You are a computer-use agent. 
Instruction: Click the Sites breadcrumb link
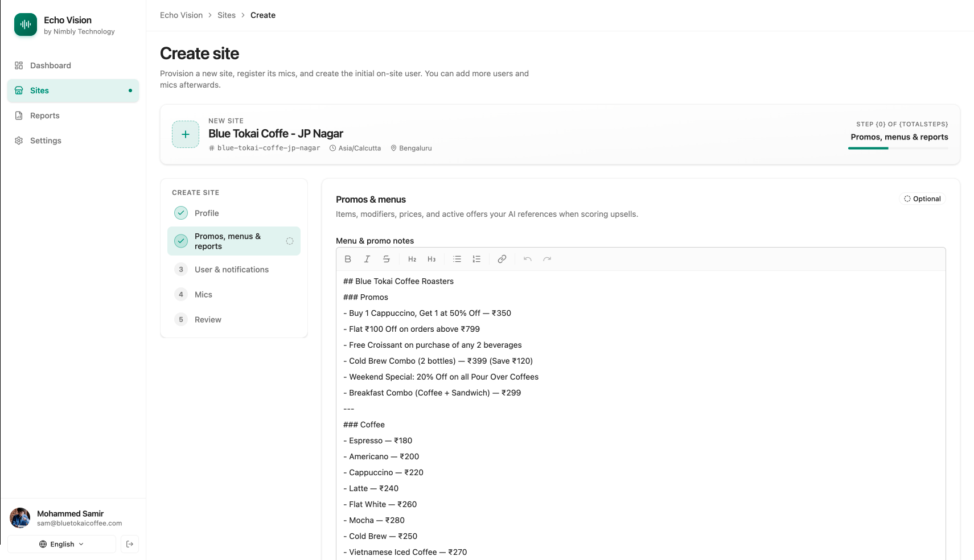[x=227, y=15]
